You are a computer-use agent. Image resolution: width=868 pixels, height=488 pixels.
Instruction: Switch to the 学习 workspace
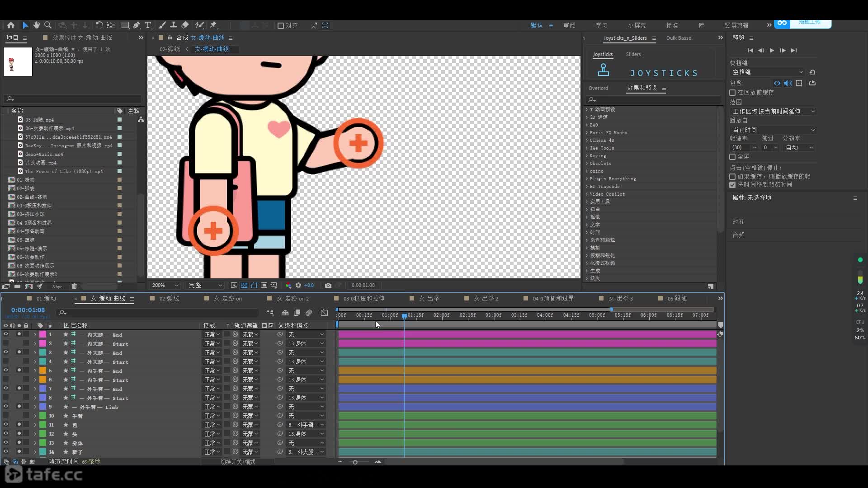[601, 25]
